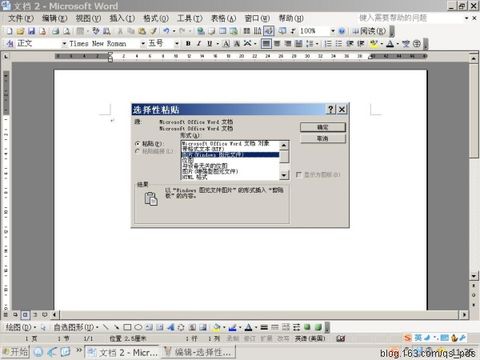Viewport: 480px width, 360px height.
Task: Click the Numbered list icon
Action: point(328,44)
